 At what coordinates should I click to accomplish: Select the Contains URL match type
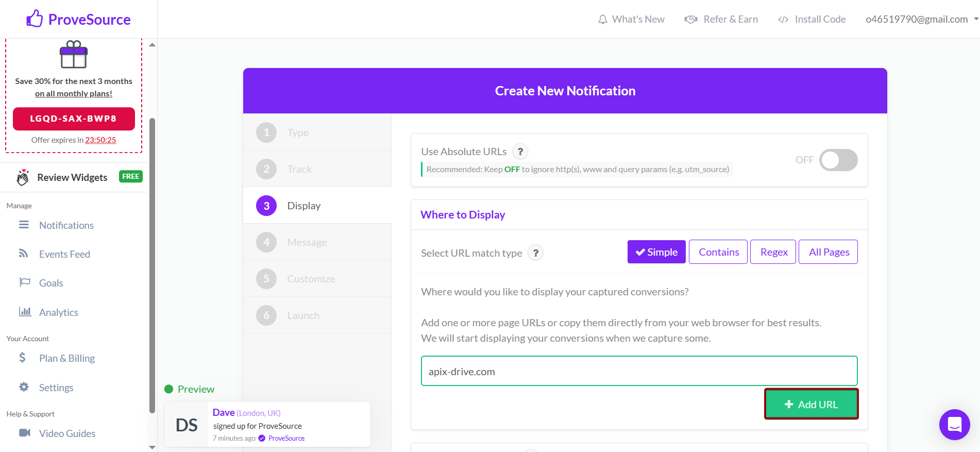[718, 252]
